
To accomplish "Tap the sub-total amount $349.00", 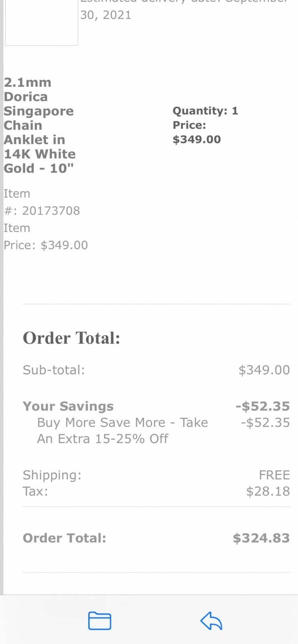I will [x=264, y=370].
